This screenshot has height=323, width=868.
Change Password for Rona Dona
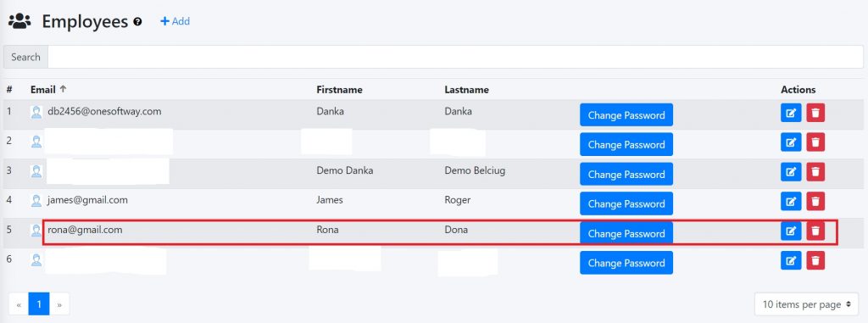(x=626, y=233)
